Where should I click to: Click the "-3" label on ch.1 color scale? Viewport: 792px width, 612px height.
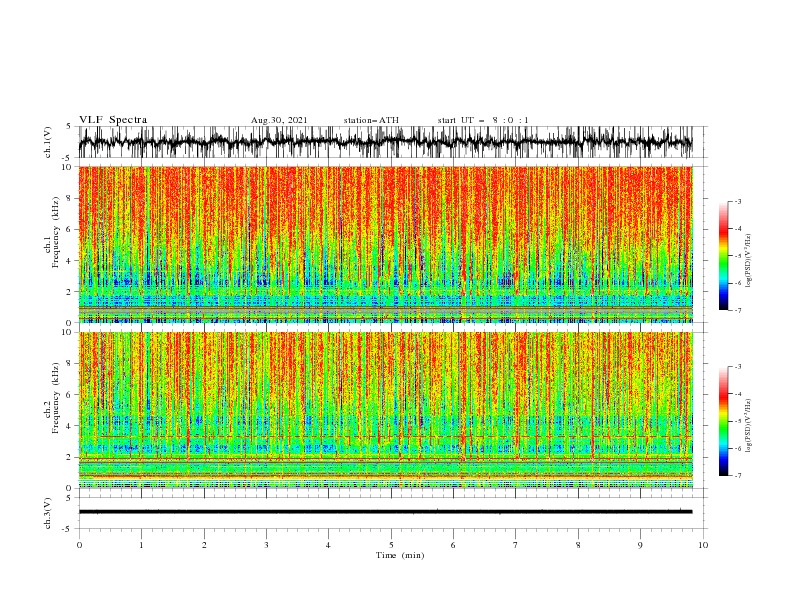point(738,201)
